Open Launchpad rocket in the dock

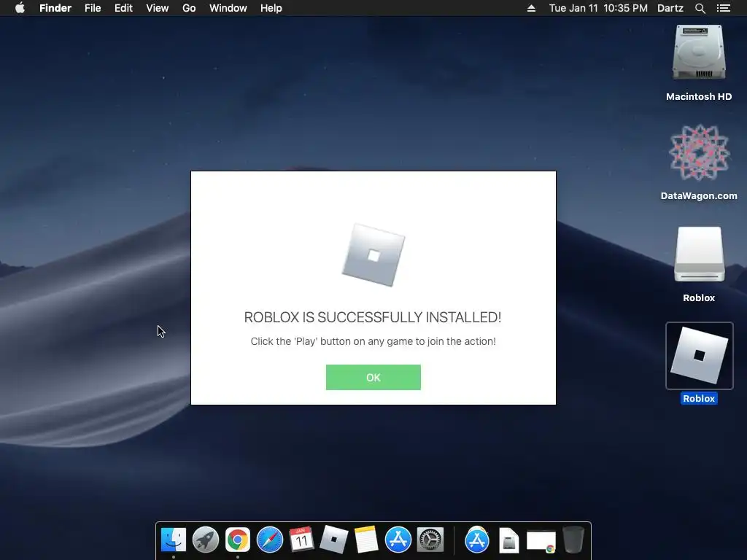click(x=205, y=540)
